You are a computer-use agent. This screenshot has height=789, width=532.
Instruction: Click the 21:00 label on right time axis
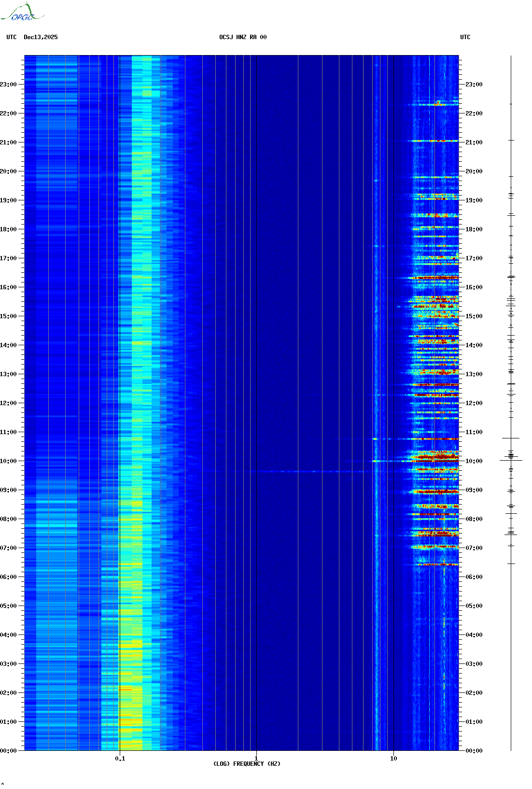pyautogui.click(x=474, y=142)
